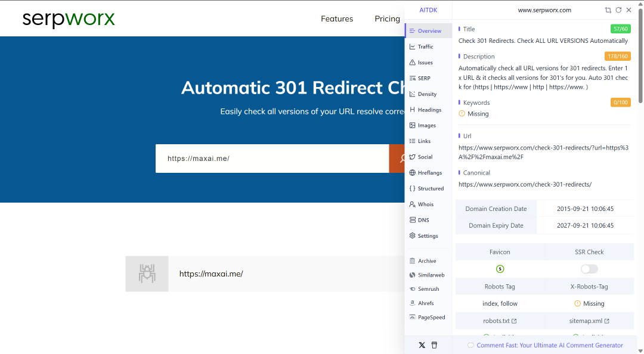
Task: Go to the Headings tab
Action: point(428,110)
